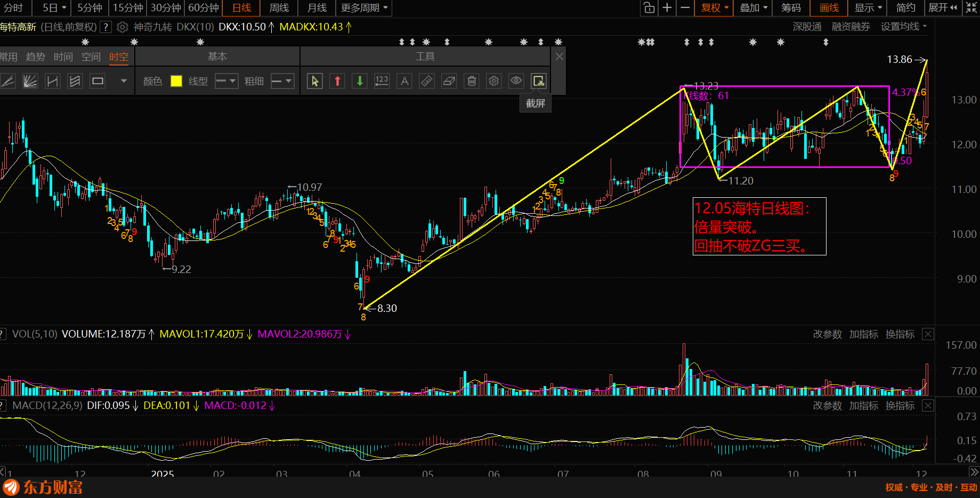Toggle the 展开 expand panel button
Screen dimensions: 980x498
pyautogui.click(x=943, y=8)
